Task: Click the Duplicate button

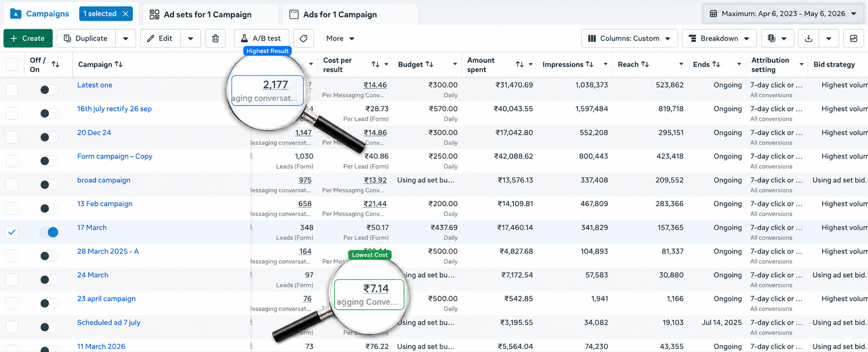Action: pos(86,38)
